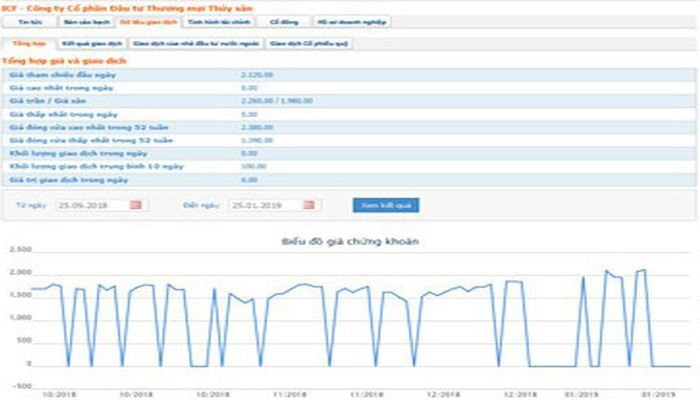Click the Xem kết quả button
The width and height of the screenshot is (700, 400).
(385, 205)
